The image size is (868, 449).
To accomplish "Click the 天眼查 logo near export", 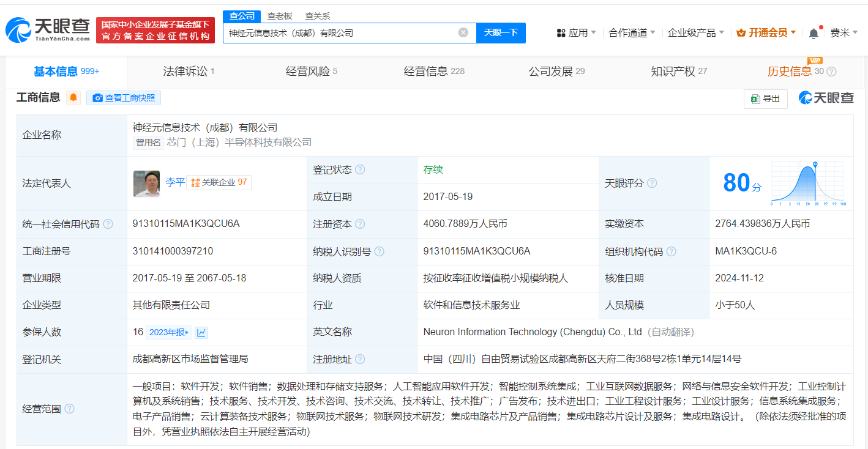I will pyautogui.click(x=826, y=98).
